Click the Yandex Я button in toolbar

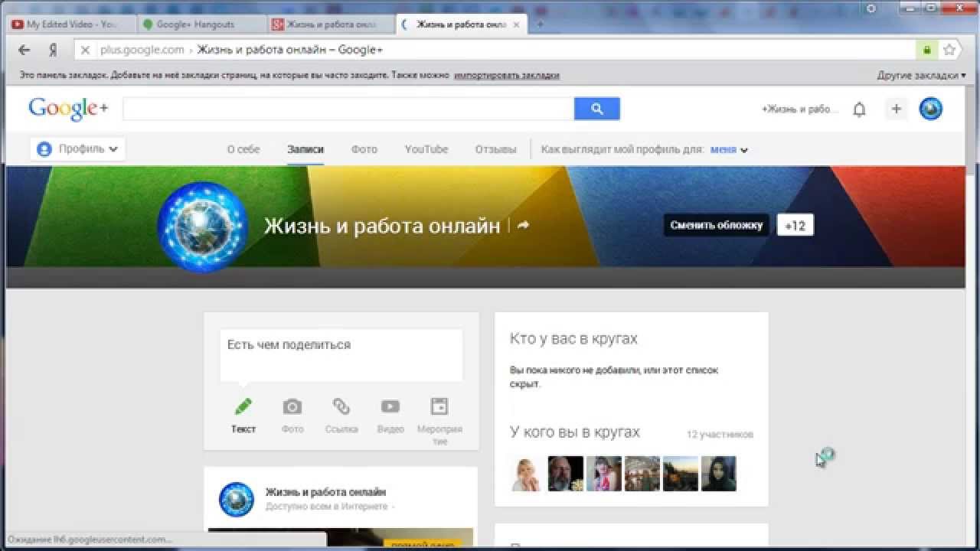click(53, 50)
